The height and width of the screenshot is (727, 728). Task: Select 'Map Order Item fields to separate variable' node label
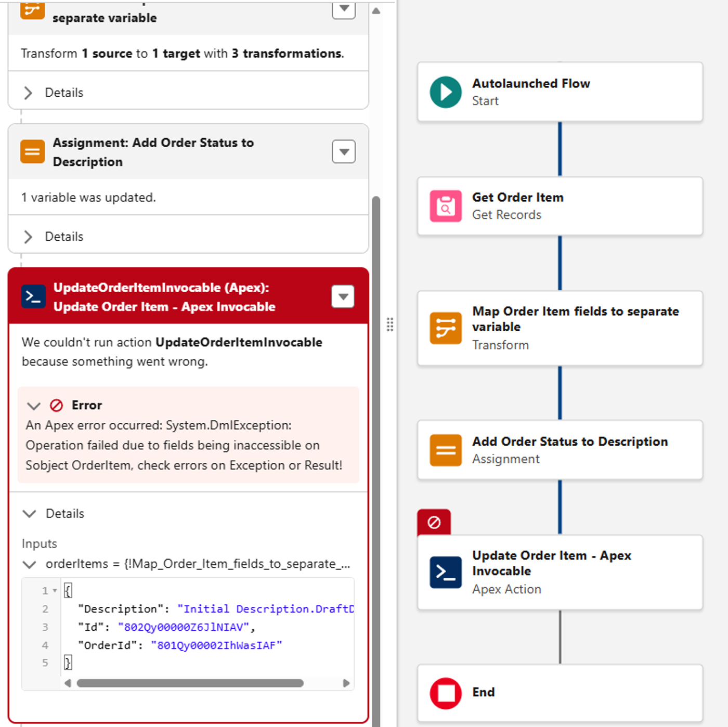576,319
